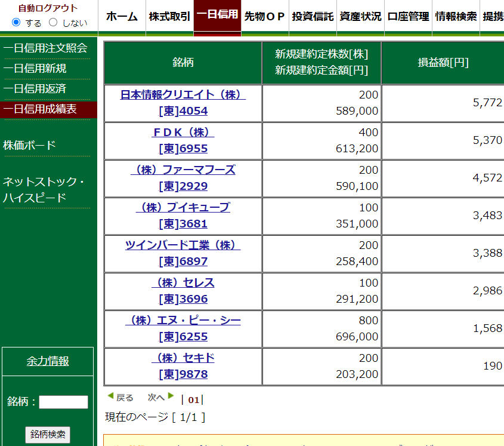This screenshot has width=504, height=446.
Task: Click the 291,200 contract amount cell
Action: pos(357,299)
